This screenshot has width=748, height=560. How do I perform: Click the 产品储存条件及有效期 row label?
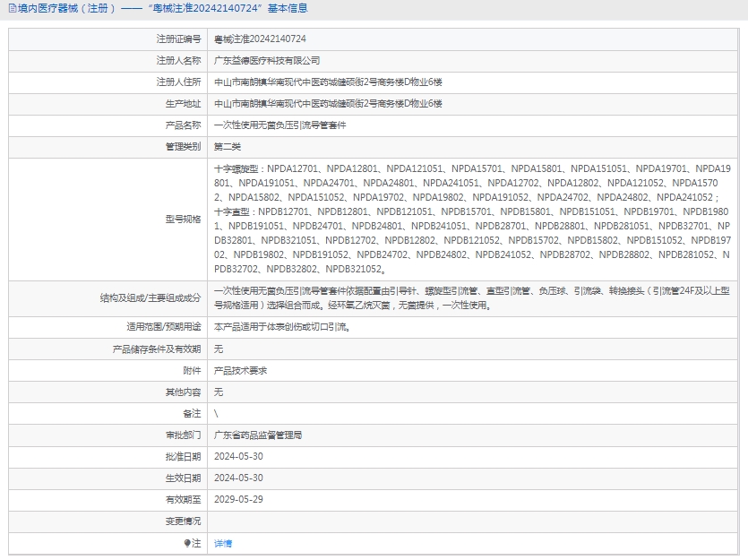pyautogui.click(x=157, y=349)
